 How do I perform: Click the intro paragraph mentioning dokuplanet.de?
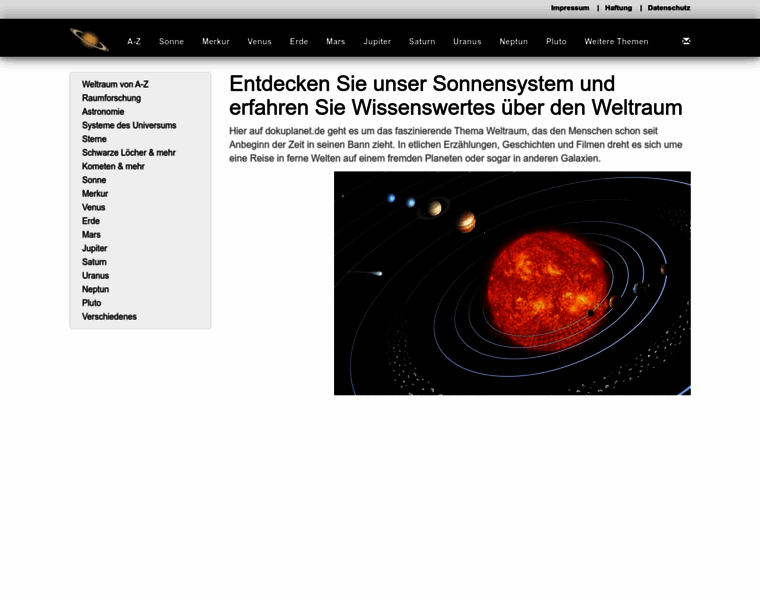click(456, 144)
